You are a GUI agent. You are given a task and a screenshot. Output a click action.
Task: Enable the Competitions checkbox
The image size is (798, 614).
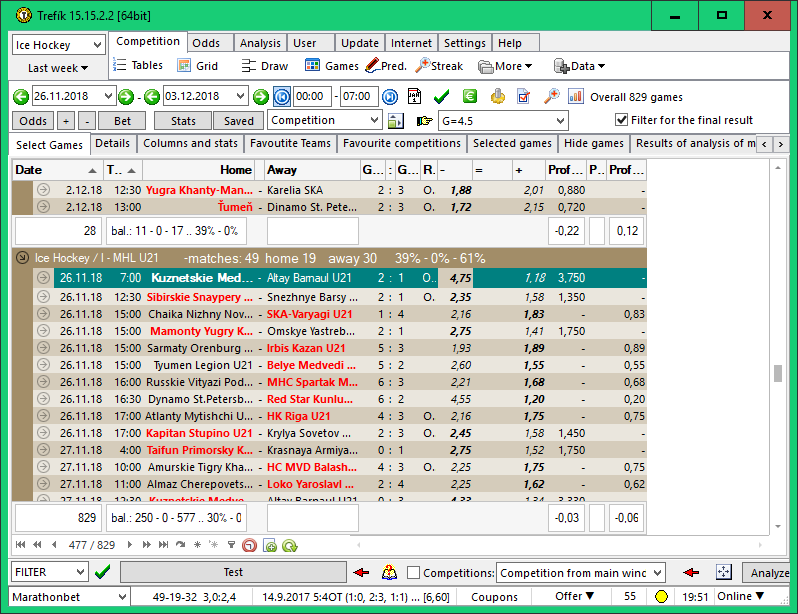[414, 573]
